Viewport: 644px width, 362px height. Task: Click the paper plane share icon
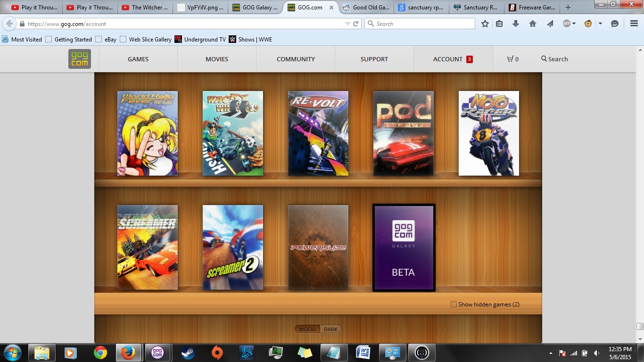[550, 24]
